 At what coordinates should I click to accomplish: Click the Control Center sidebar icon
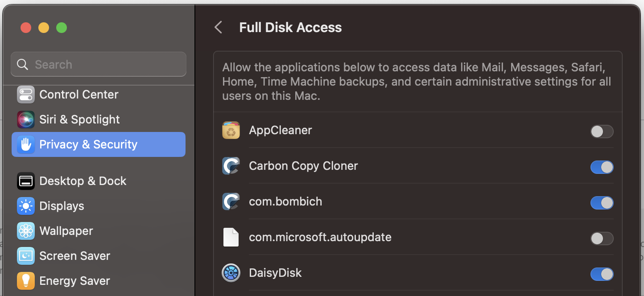coord(26,95)
